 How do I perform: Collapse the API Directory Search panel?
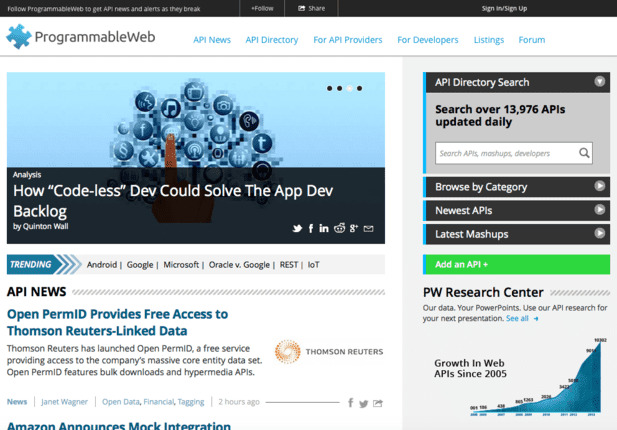[x=599, y=82]
